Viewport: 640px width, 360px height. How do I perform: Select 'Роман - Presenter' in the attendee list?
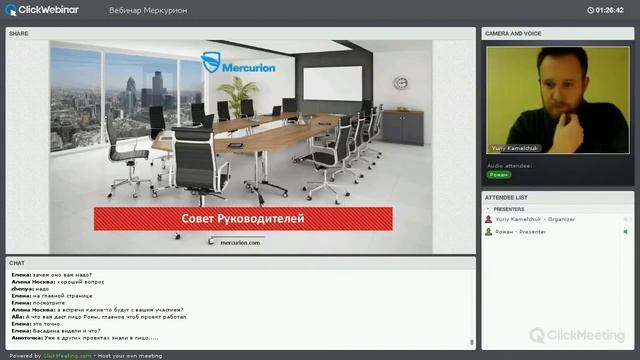tap(520, 232)
